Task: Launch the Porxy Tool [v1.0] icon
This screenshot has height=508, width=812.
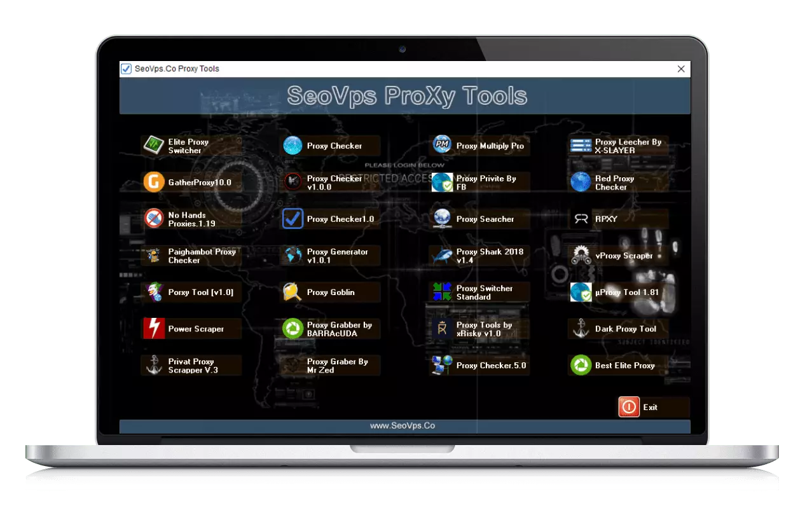Action: [153, 292]
